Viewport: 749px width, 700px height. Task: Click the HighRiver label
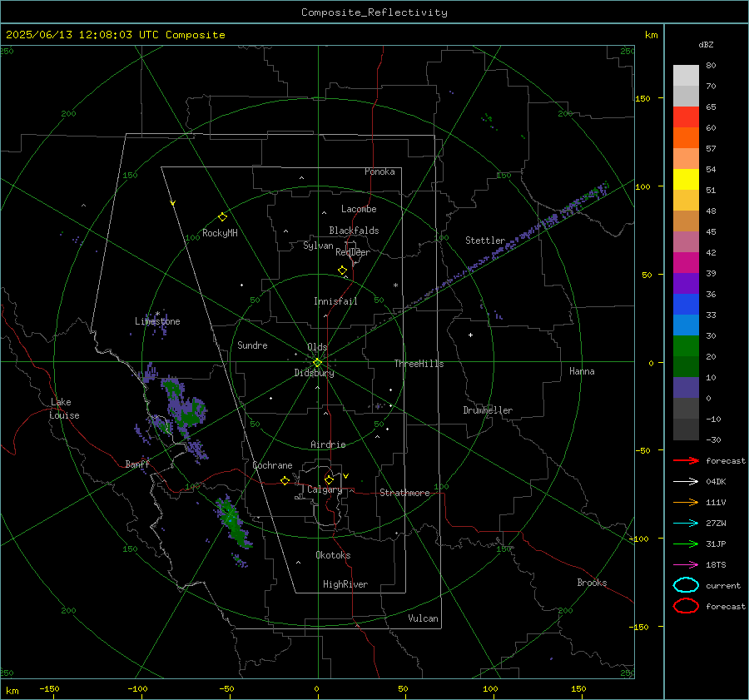345,584
